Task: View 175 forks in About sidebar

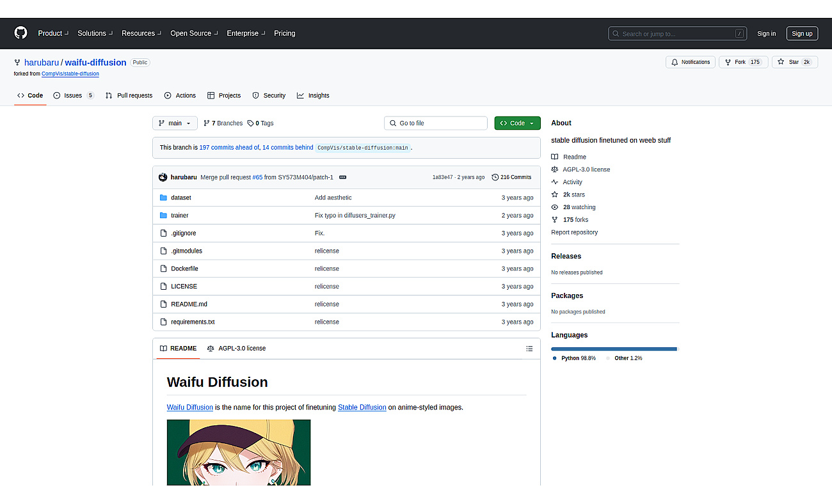Action: 570,220
